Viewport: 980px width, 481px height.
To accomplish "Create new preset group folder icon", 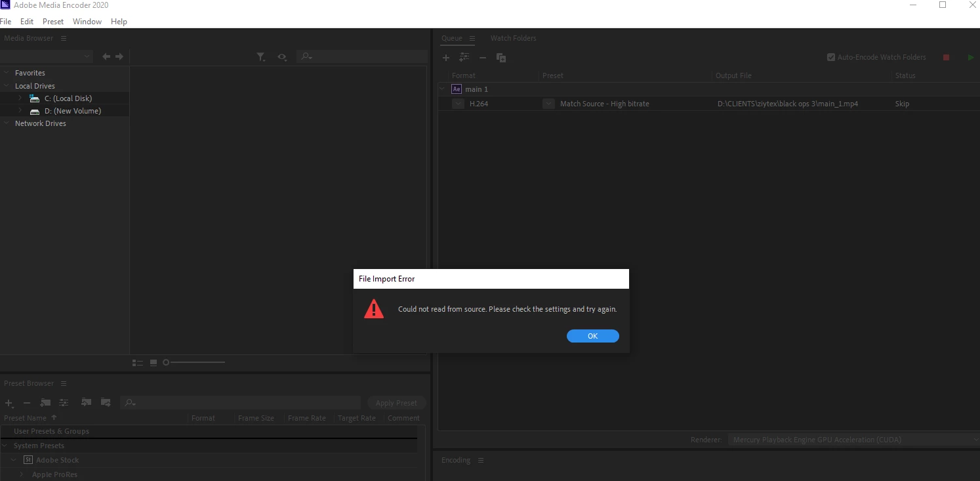I will point(45,402).
